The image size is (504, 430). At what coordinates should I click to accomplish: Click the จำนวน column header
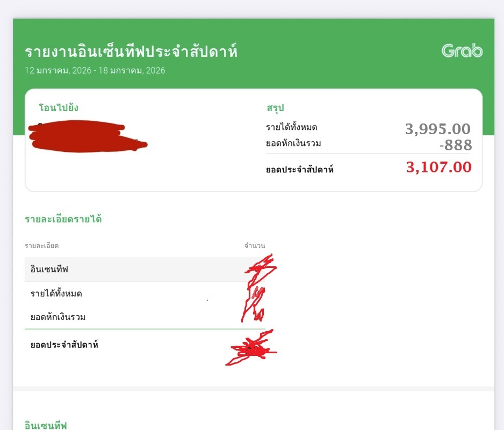(255, 246)
